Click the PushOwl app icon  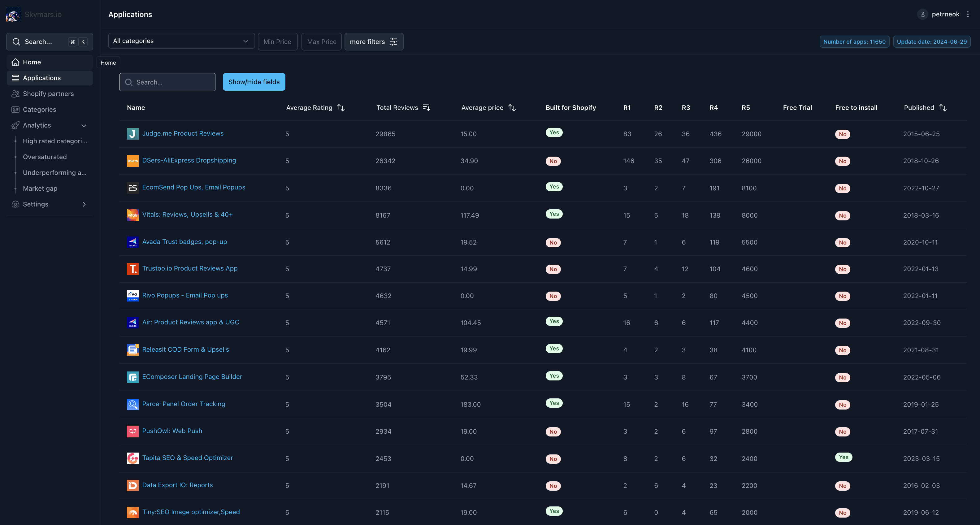(133, 432)
